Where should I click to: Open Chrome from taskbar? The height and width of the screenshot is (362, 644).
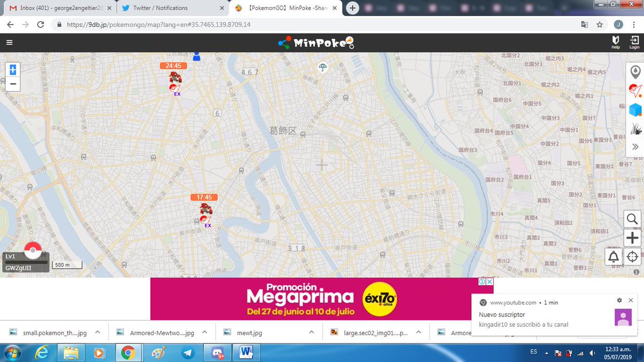(128, 352)
